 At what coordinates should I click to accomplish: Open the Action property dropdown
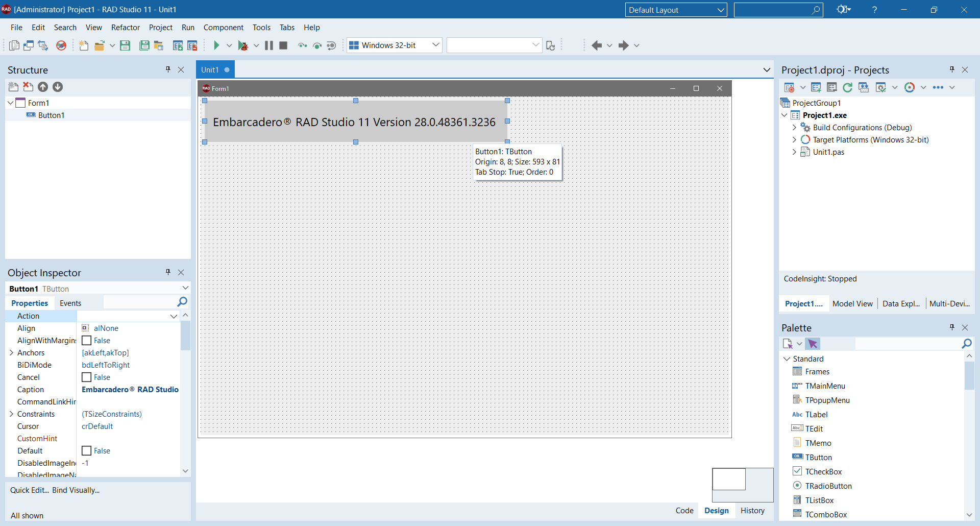coord(174,316)
